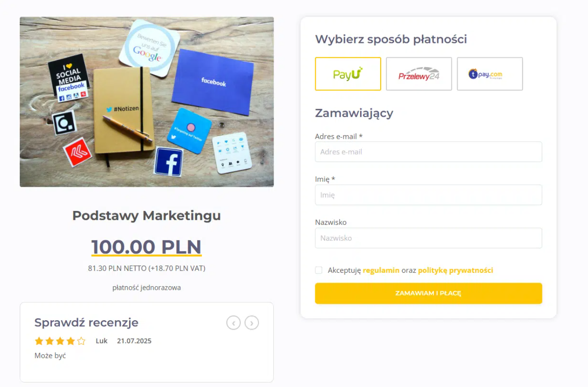Click the Sprawdź recenzje heading

tap(86, 322)
